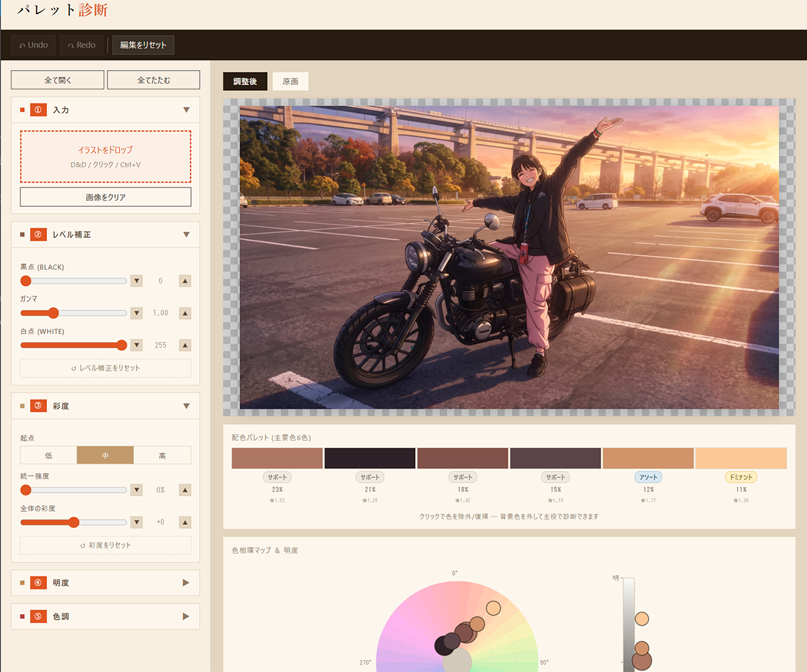Increase 全体の彩度 with up arrow
Viewport: 807px width, 672px height.
coord(185,522)
